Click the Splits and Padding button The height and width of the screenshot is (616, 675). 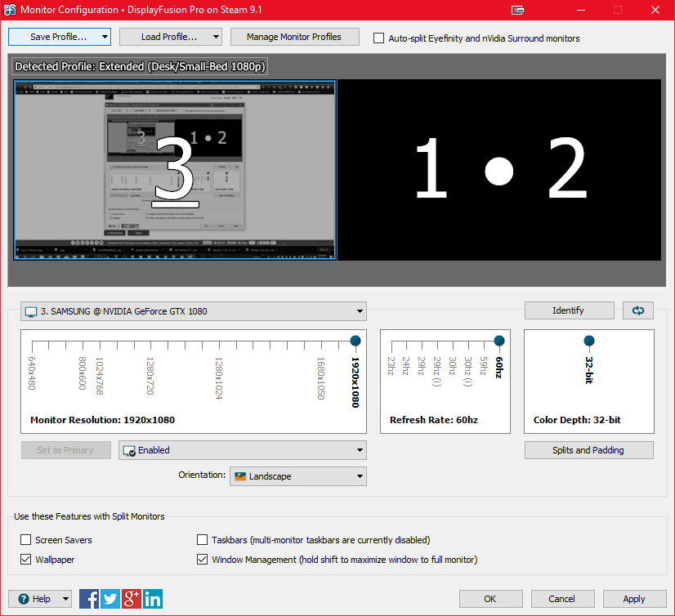[588, 450]
